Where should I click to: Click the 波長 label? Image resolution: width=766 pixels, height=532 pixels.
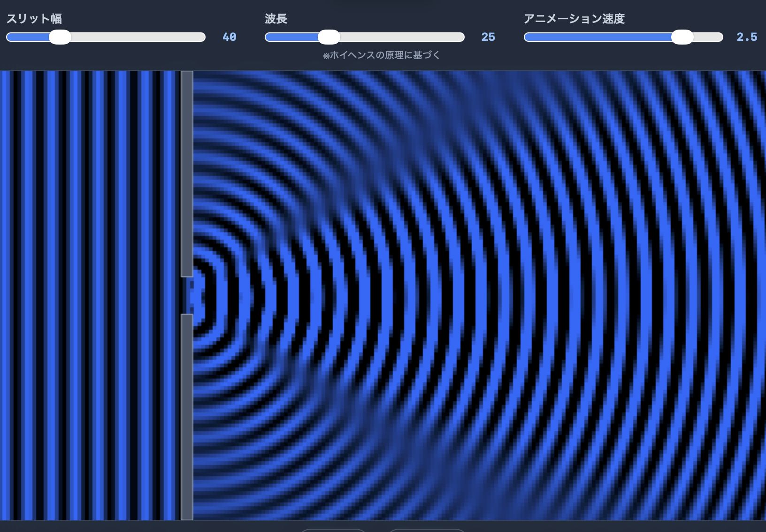tap(276, 19)
